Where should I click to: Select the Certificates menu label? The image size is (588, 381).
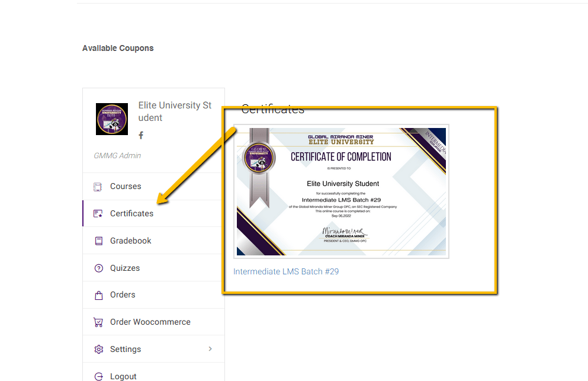point(131,213)
